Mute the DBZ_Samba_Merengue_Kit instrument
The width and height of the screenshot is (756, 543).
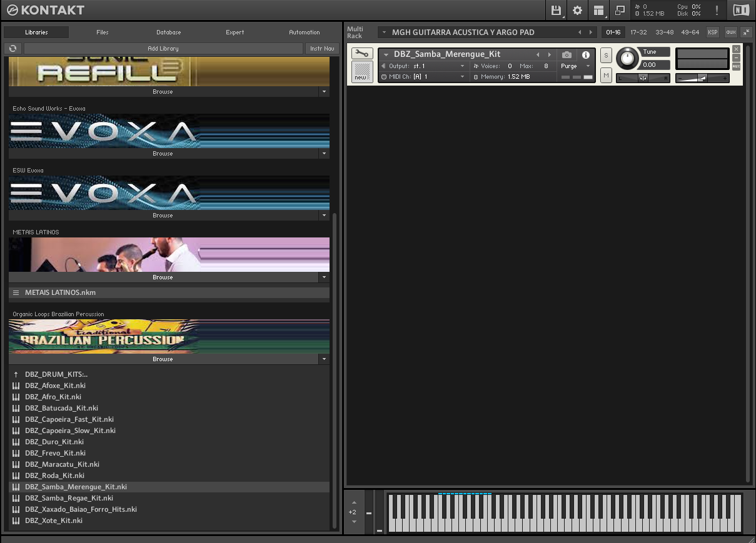tap(606, 76)
